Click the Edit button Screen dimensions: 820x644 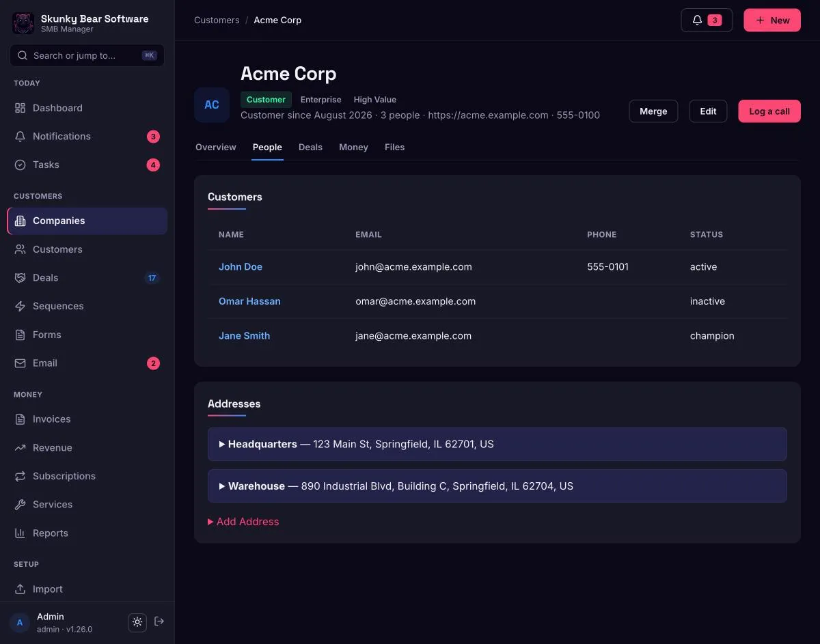point(709,111)
